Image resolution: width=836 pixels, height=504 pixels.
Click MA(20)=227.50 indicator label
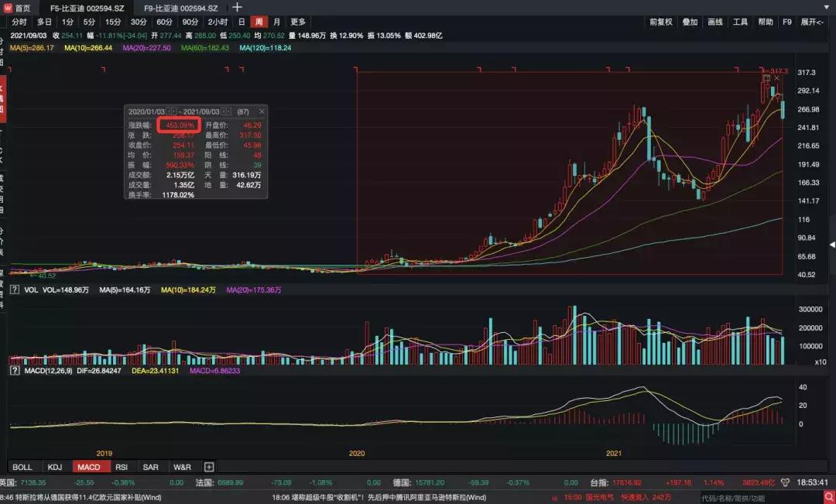(146, 48)
